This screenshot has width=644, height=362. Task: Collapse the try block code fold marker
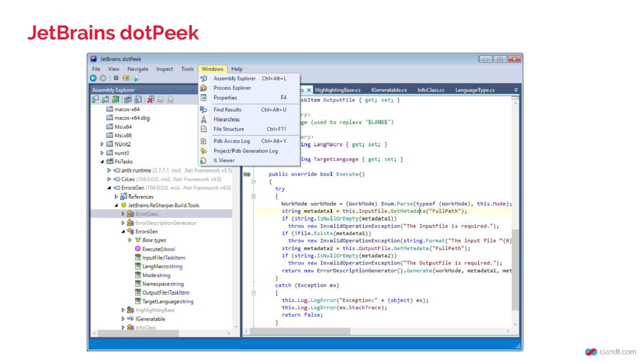tap(253, 196)
